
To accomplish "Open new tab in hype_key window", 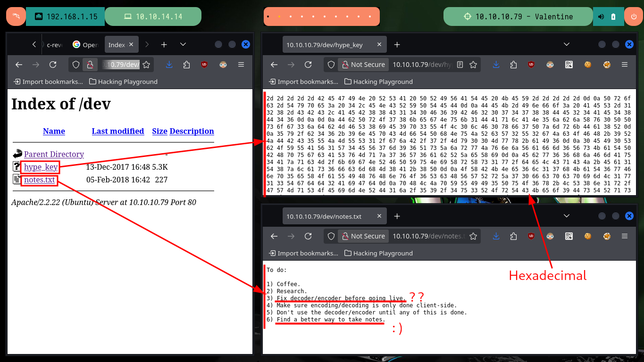I will coord(397,44).
